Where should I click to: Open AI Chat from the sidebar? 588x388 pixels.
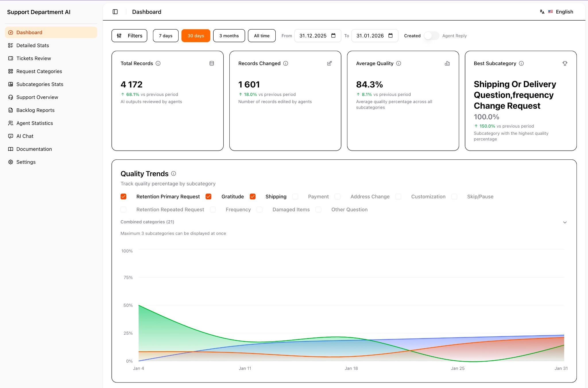[25, 136]
